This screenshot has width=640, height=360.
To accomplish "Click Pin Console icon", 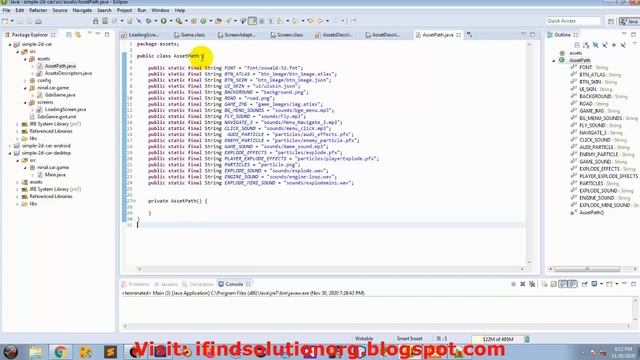I will point(584,284).
